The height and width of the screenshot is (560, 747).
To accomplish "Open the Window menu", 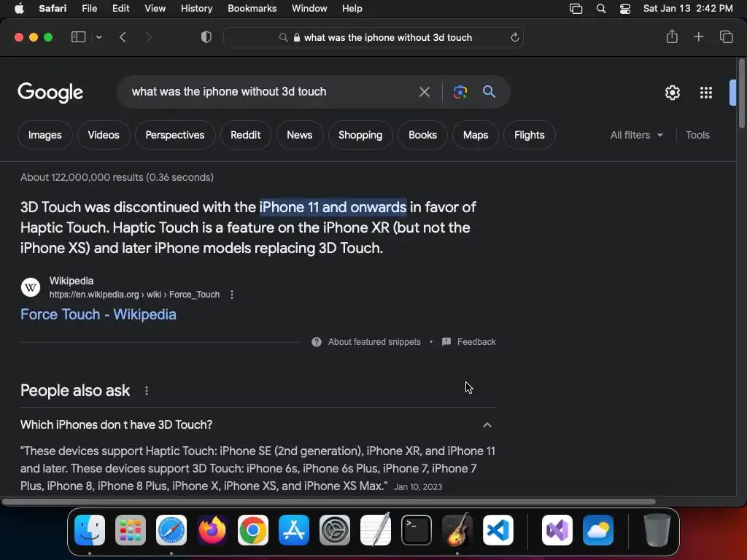I will [x=309, y=9].
